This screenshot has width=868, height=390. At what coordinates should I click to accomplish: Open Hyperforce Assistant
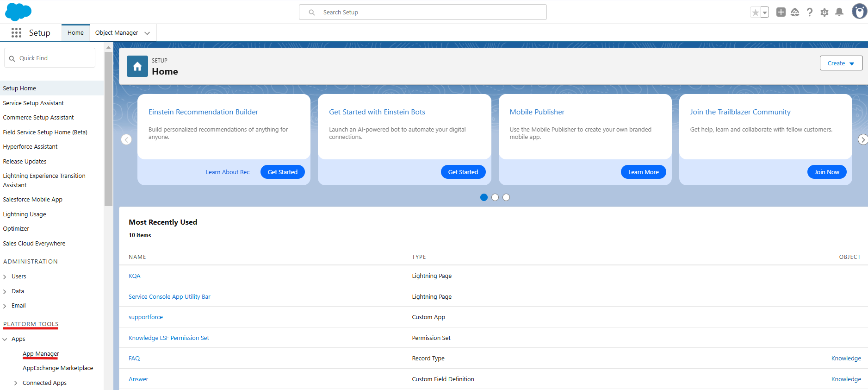[x=30, y=147]
